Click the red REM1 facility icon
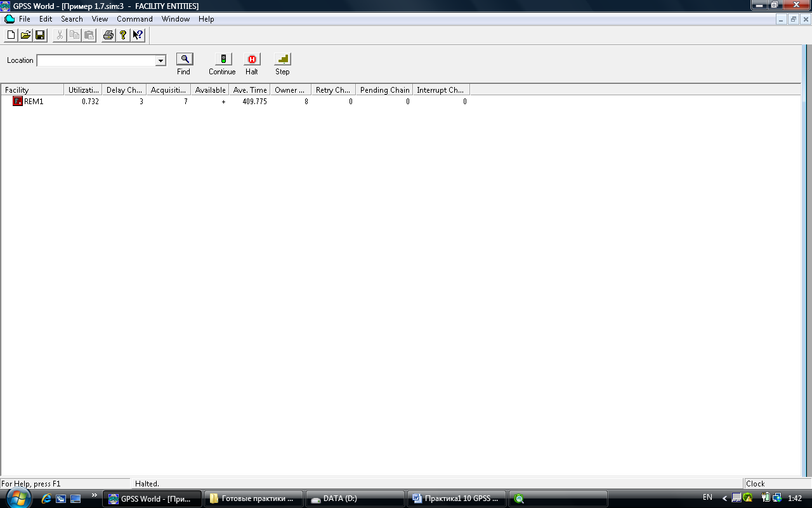Viewport: 812px width, 508px height. [18, 102]
